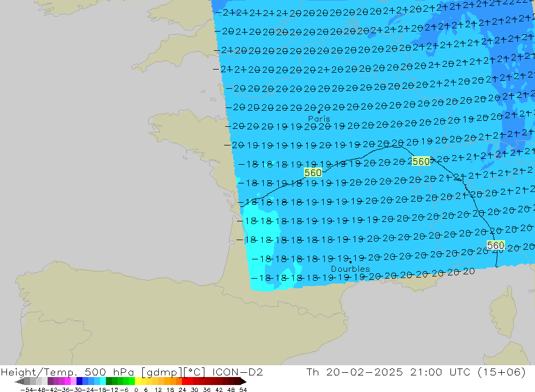Click the 21:00 UTC time text
The height and width of the screenshot is (392, 535).
441,372
